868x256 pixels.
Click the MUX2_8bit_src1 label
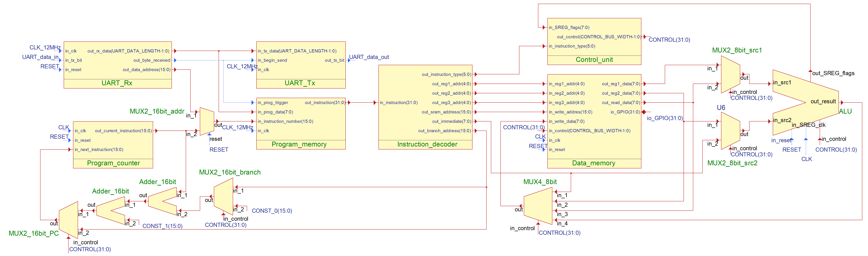tap(737, 50)
